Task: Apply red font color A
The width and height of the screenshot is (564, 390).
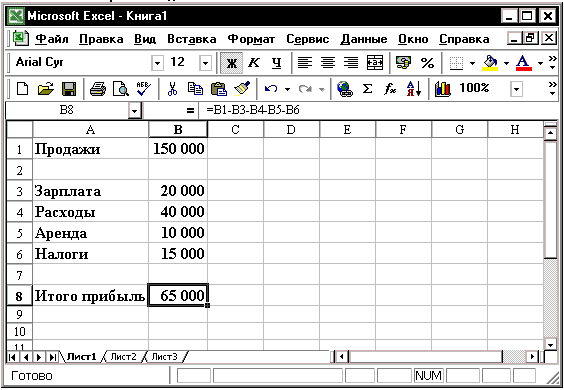Action: [523, 63]
